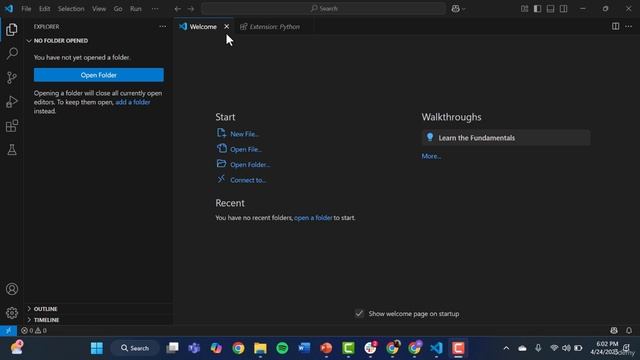Click the remote window indicator in status bar
This screenshot has height=360, width=640.
point(8,331)
